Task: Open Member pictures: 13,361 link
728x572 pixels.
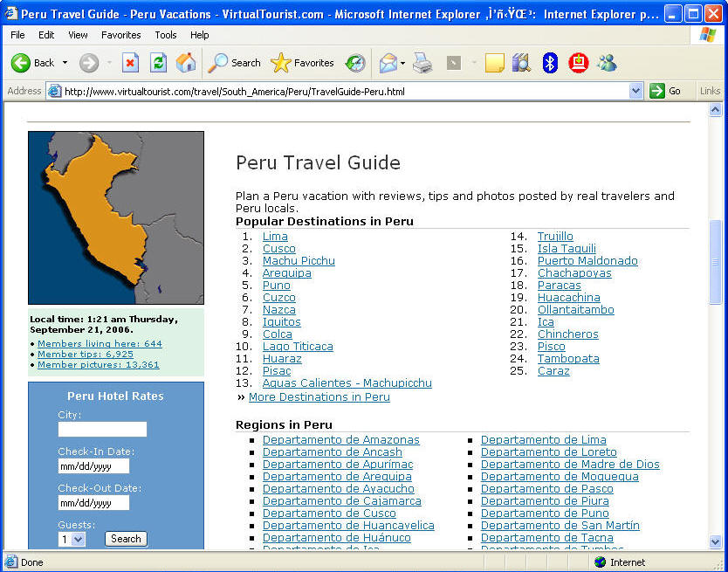Action: [x=98, y=365]
